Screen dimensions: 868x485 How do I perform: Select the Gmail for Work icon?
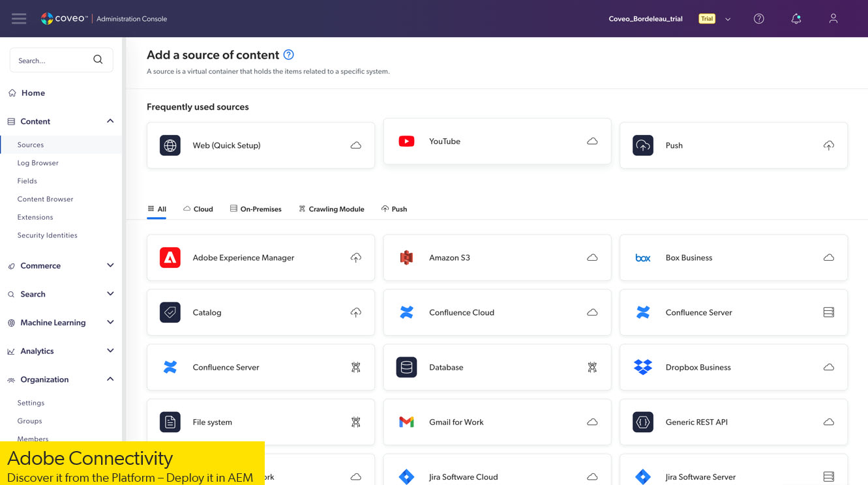(x=406, y=422)
